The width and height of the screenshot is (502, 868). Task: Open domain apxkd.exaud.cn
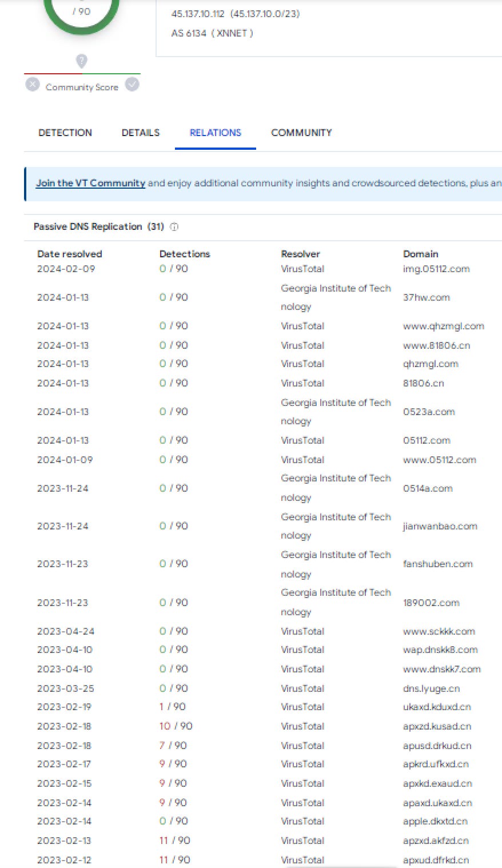coord(438,783)
